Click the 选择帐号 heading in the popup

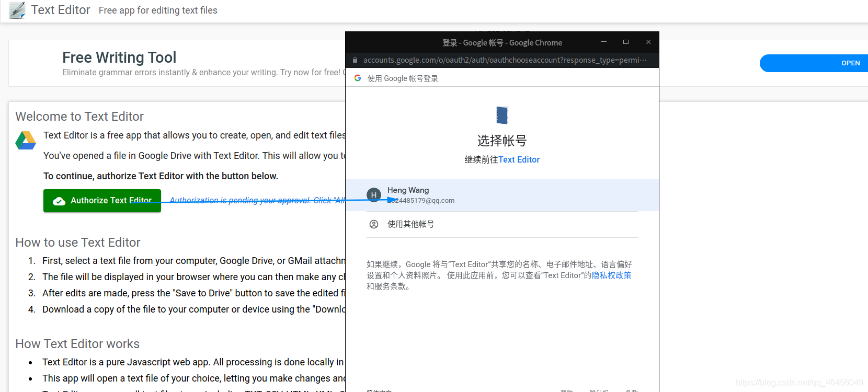click(502, 141)
